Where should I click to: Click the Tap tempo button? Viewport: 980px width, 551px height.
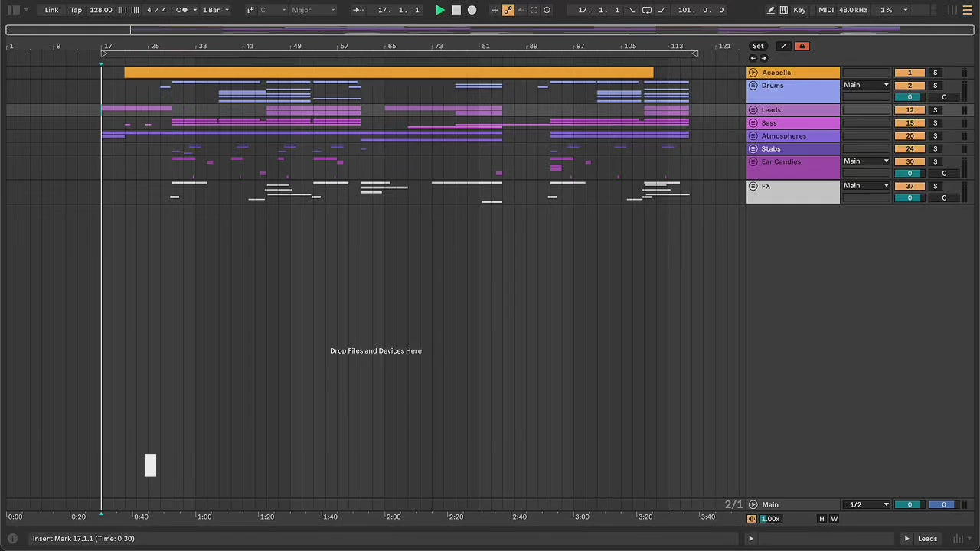[76, 10]
